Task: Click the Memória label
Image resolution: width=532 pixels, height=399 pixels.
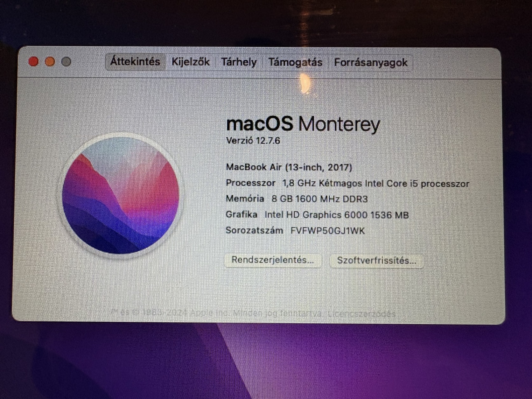Action: (245, 199)
